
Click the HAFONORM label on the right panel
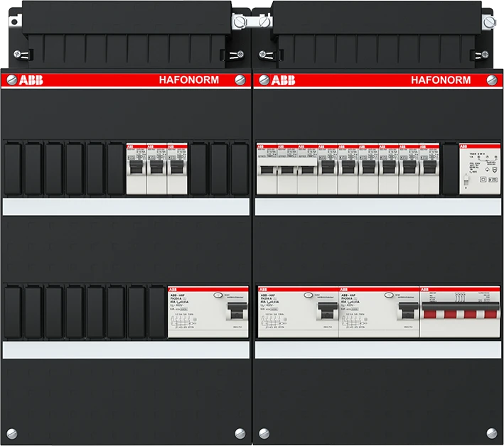[x=440, y=80]
